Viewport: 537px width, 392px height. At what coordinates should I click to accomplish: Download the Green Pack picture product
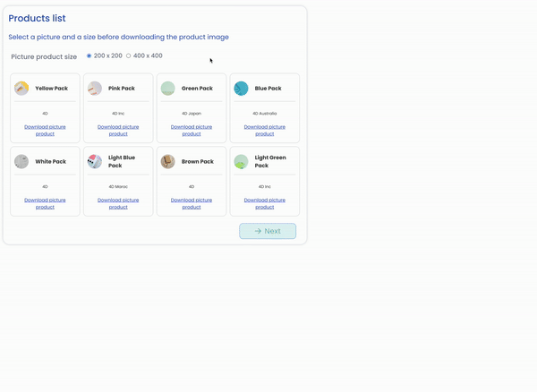click(192, 130)
